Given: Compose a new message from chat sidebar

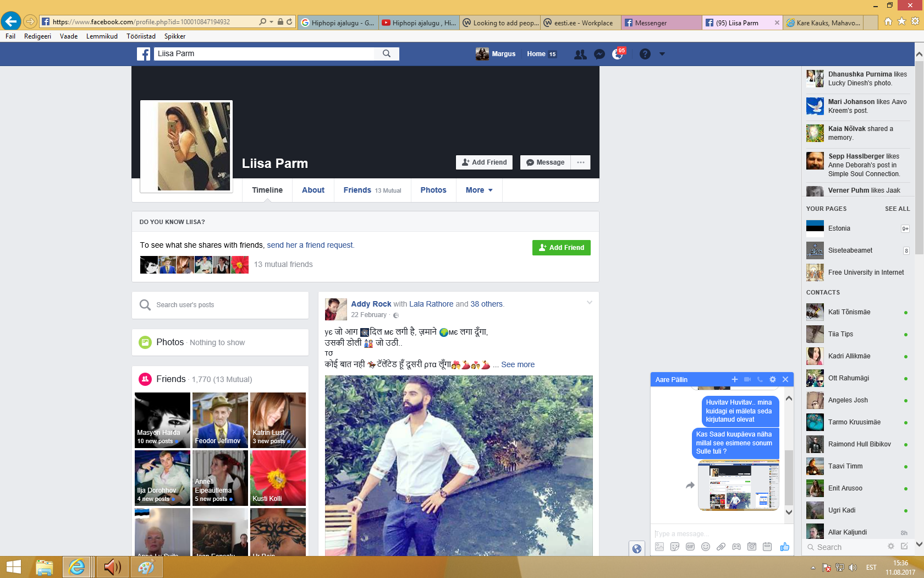Looking at the screenshot, I should (904, 546).
